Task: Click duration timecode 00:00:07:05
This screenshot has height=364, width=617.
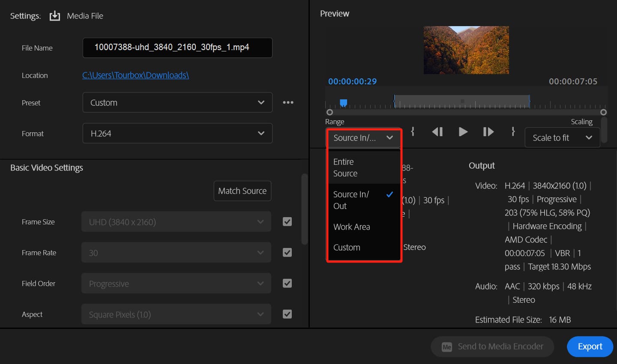Action: 573,81
